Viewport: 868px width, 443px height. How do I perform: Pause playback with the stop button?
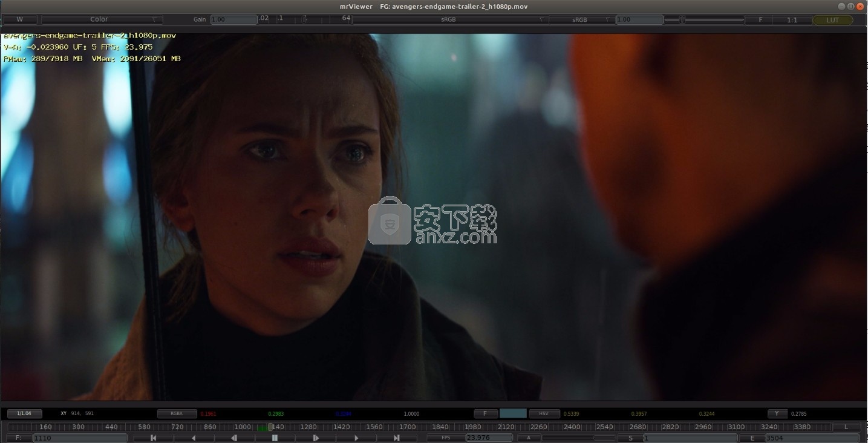pos(275,438)
